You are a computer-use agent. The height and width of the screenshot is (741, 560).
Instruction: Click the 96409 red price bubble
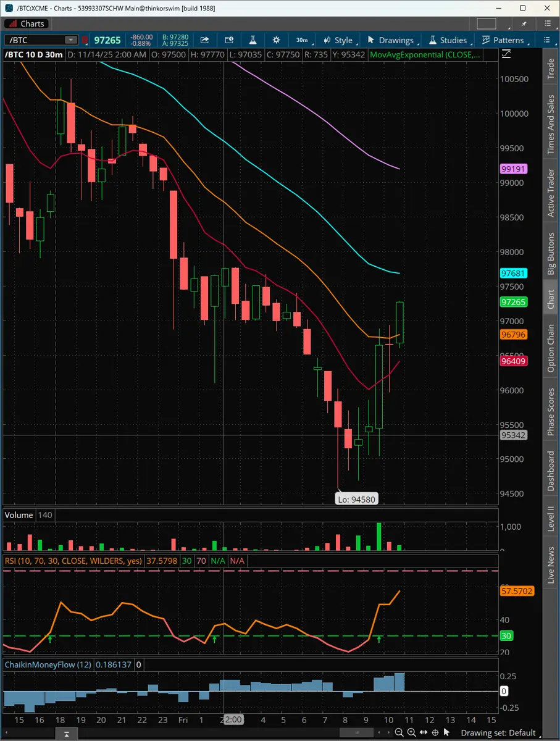(512, 361)
